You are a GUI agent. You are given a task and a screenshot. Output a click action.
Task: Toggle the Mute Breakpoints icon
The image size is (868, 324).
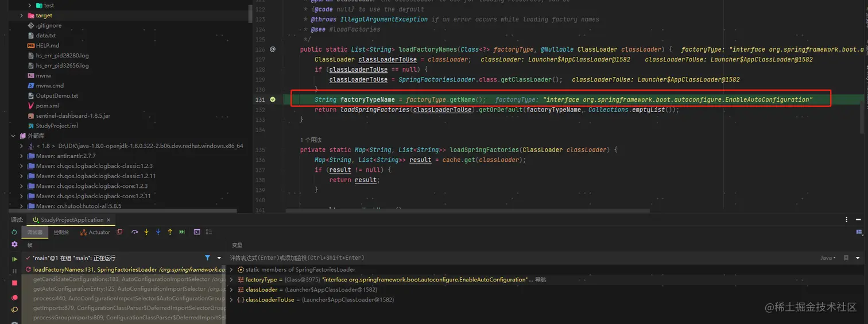(x=14, y=310)
